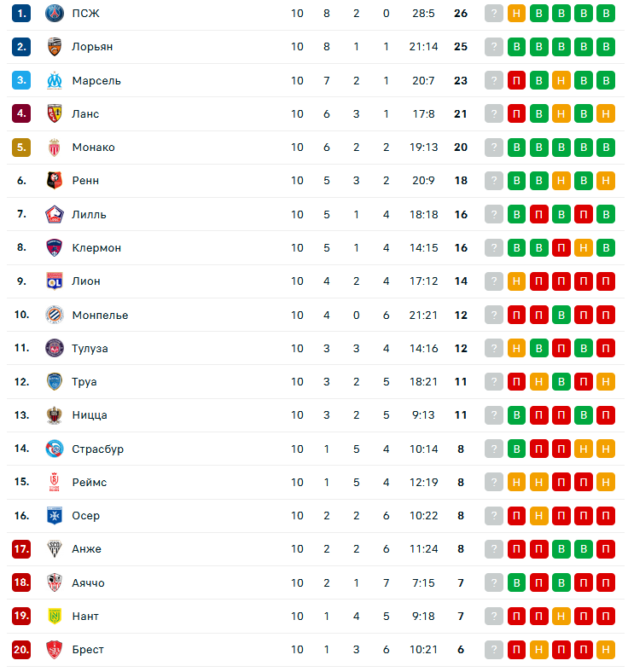Click ПСЖ orange Н draw result box
The height and width of the screenshot is (672, 628).
[516, 14]
